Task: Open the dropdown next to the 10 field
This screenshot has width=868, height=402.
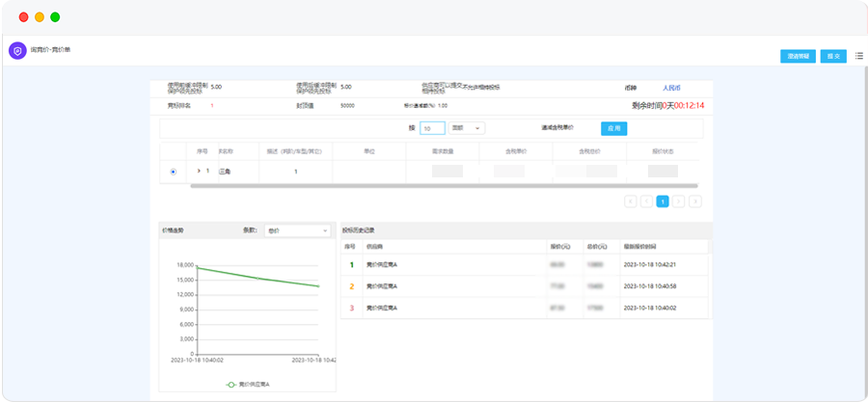Action: click(x=467, y=128)
